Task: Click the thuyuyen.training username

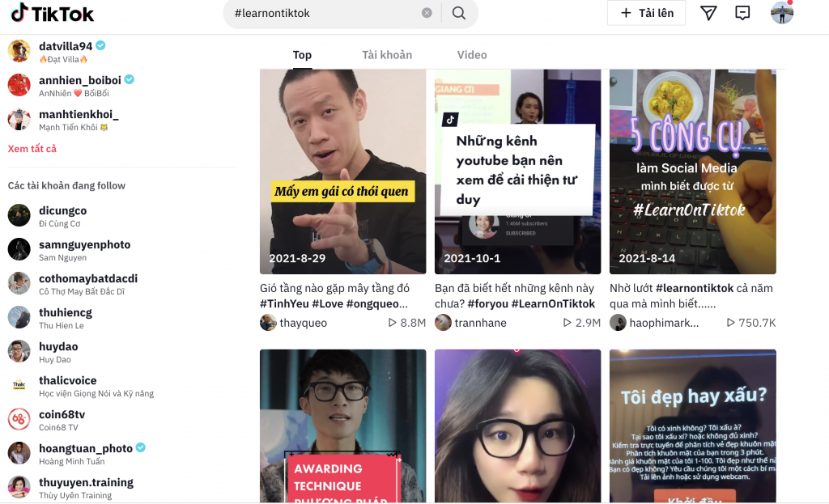Action: pos(86,482)
